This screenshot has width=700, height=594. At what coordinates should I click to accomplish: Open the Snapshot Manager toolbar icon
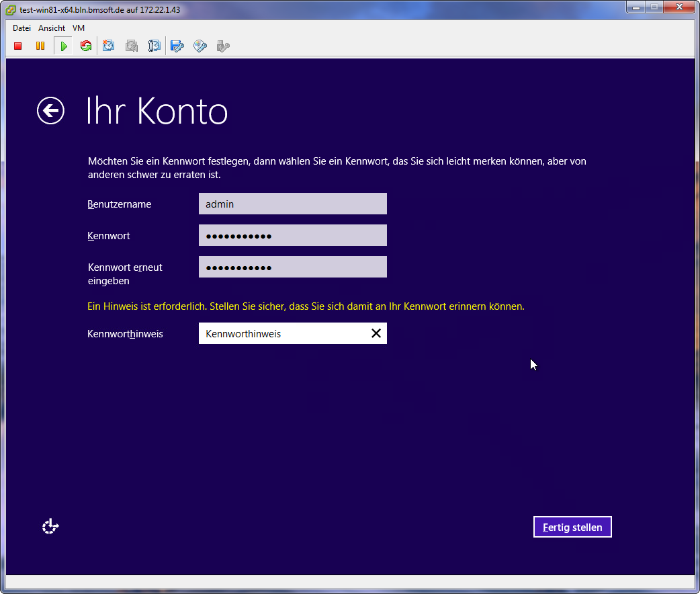point(154,46)
